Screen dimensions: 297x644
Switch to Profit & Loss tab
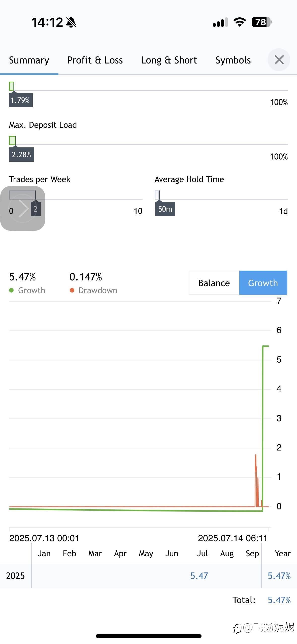[95, 60]
